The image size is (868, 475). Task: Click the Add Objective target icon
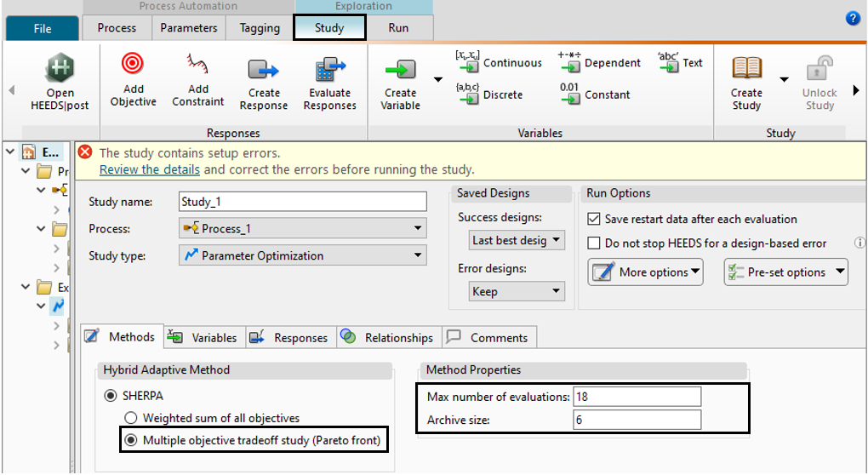click(x=133, y=65)
